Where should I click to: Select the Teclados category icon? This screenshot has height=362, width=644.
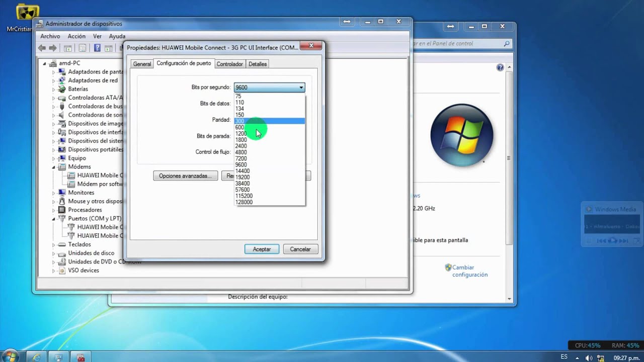point(62,244)
